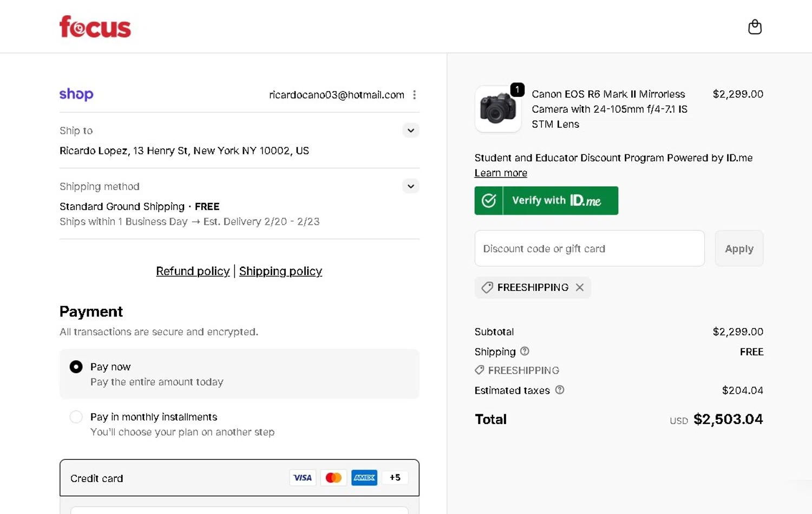This screenshot has height=514, width=812.
Task: Click the Visa card icon
Action: [302, 478]
